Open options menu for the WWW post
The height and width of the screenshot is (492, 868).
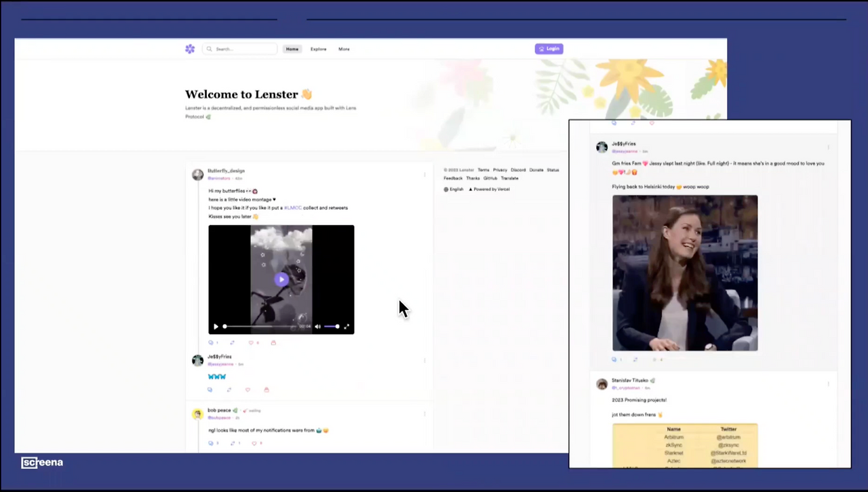[425, 361]
